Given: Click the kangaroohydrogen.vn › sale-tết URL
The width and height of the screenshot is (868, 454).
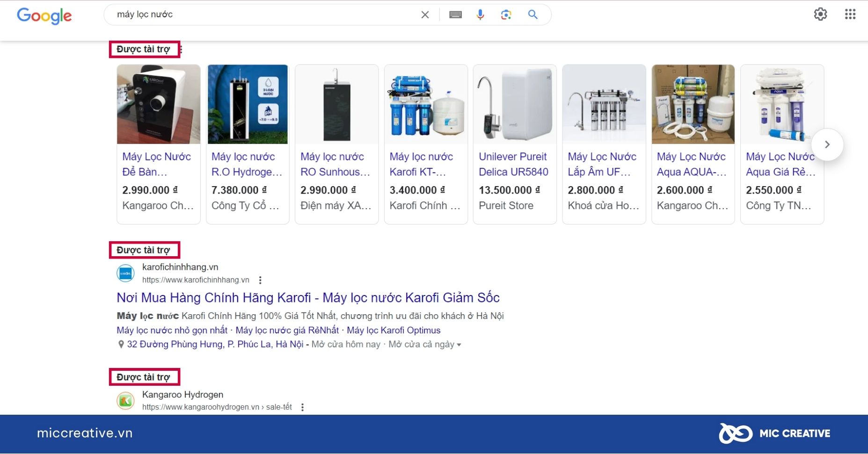Looking at the screenshot, I should (217, 407).
